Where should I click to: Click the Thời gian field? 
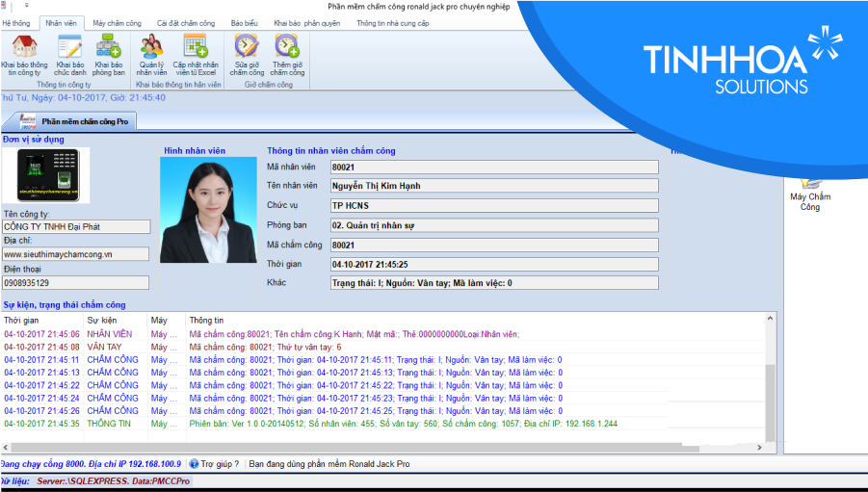point(494,265)
